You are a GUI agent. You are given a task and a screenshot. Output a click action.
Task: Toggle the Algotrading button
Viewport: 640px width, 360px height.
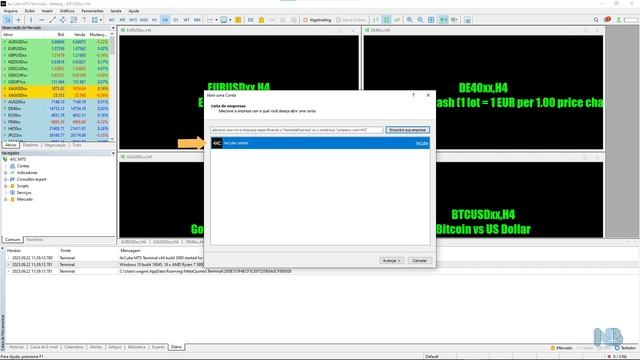point(317,20)
